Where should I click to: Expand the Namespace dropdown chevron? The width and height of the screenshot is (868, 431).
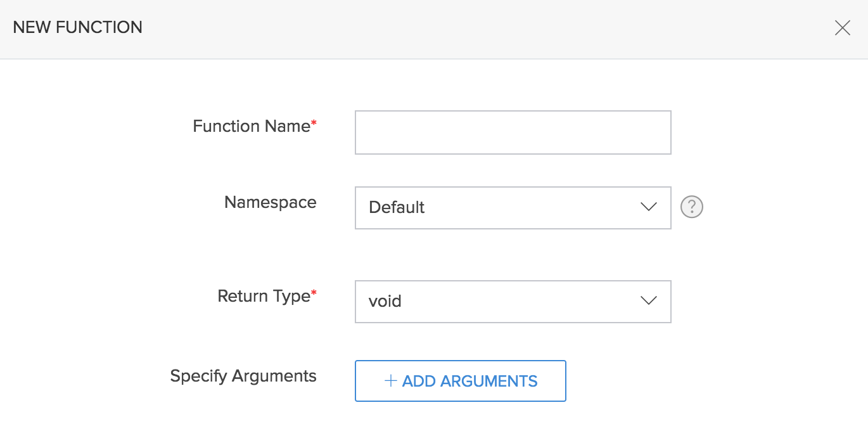click(648, 207)
